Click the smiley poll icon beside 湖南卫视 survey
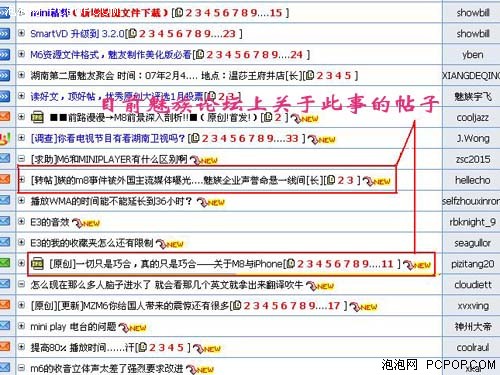This screenshot has height=375, width=500. [x=5, y=138]
